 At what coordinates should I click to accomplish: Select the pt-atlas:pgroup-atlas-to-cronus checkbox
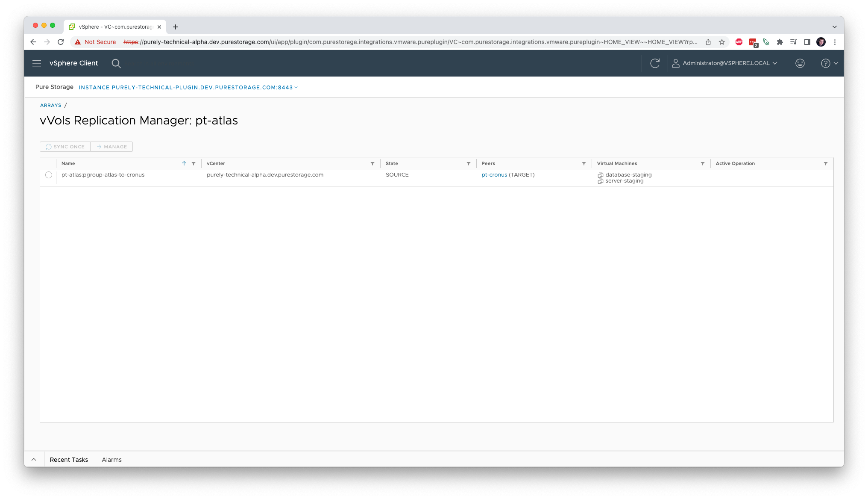(49, 174)
